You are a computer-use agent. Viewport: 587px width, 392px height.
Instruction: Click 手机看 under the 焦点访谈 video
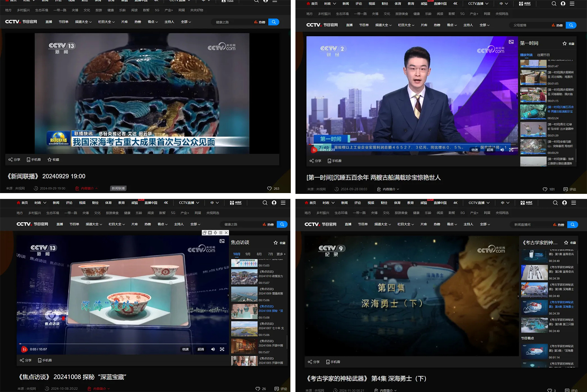click(45, 360)
